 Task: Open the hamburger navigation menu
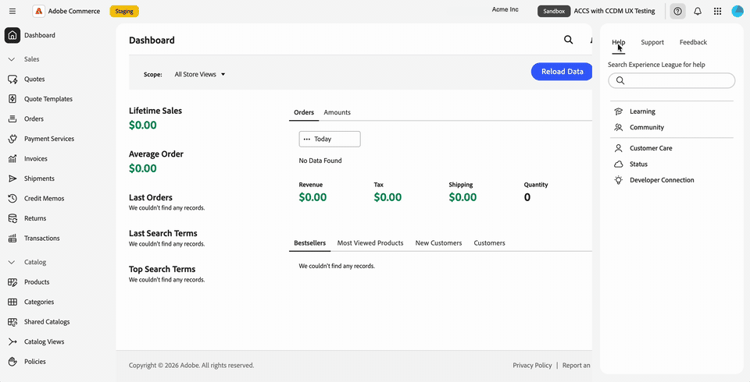(12, 11)
